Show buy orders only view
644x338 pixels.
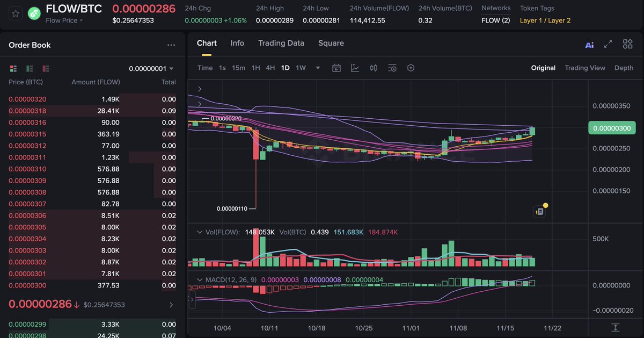[30, 69]
